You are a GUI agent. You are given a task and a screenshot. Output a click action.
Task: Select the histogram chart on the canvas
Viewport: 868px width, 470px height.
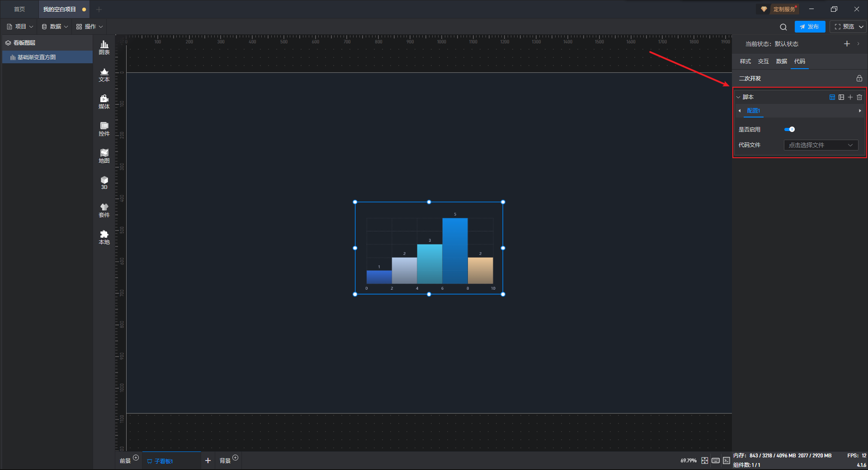click(429, 248)
